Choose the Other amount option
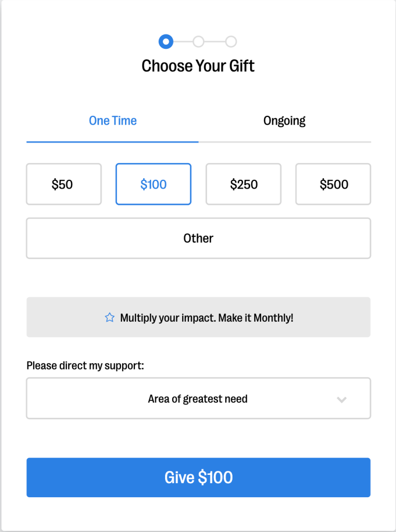Screen dimensions: 396x532 tap(198, 238)
